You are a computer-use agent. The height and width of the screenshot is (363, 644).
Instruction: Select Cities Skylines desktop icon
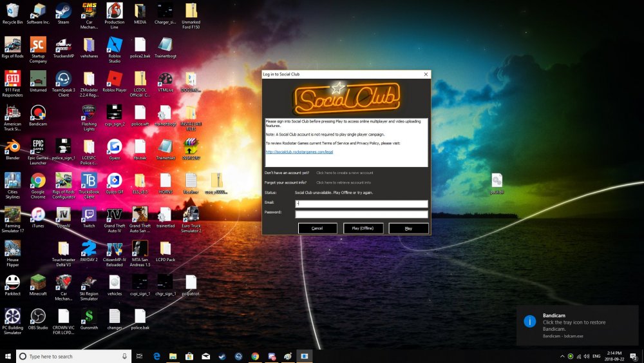(12, 186)
